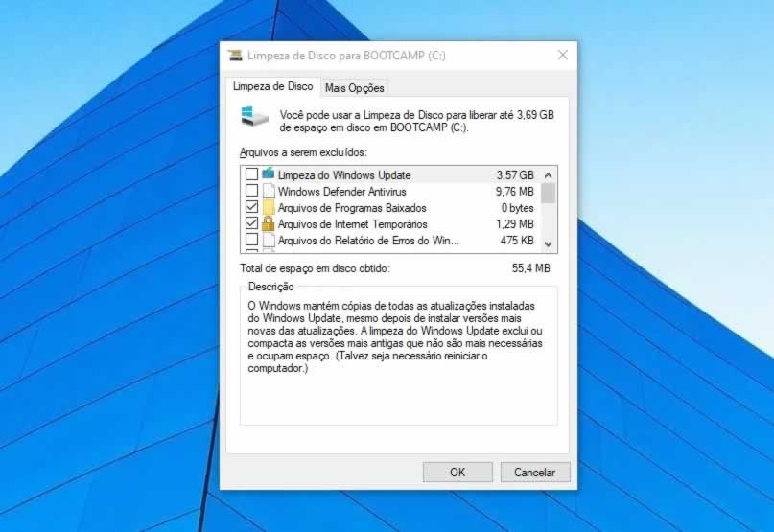The width and height of the screenshot is (774, 532).
Task: Check Arquivos do Relatório de Erros box
Action: pyautogui.click(x=251, y=240)
